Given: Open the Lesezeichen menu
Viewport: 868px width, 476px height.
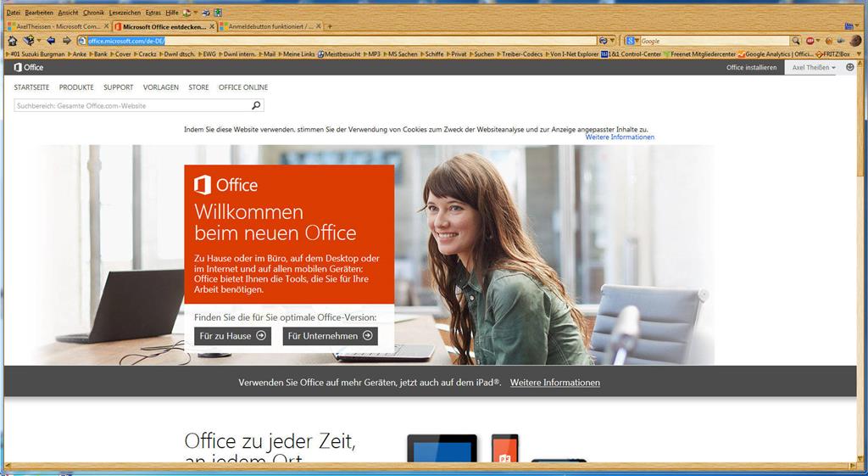Looking at the screenshot, I should tap(125, 12).
